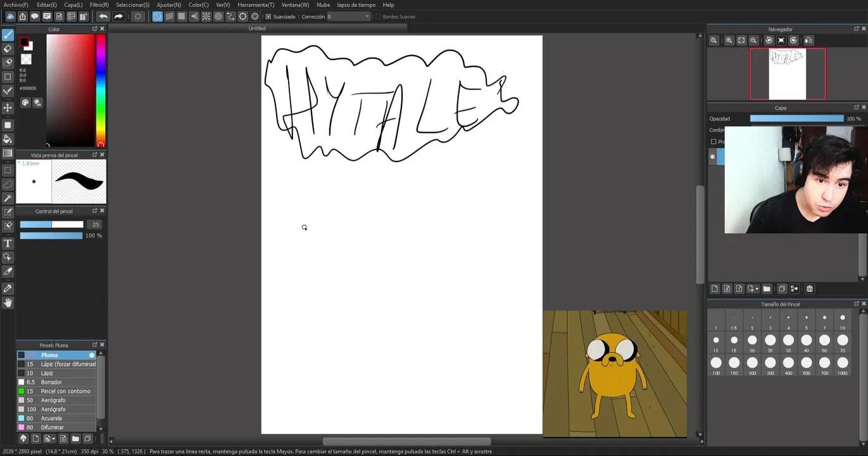Viewport: 868px width, 456px height.
Task: Select the Magic Wand tool
Action: 8,198
